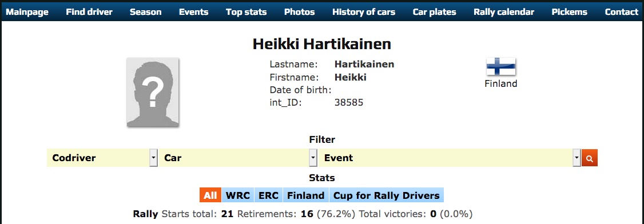Navigate to Events page

click(x=193, y=12)
